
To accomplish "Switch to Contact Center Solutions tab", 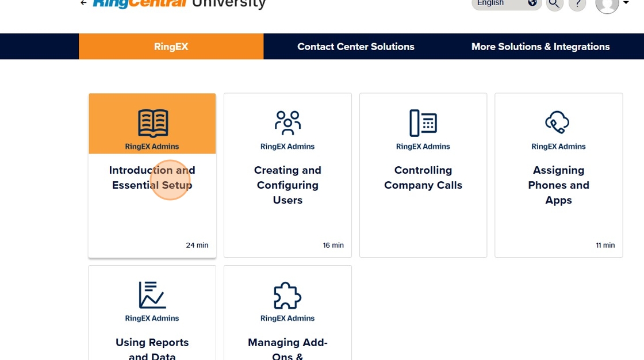I will [356, 47].
